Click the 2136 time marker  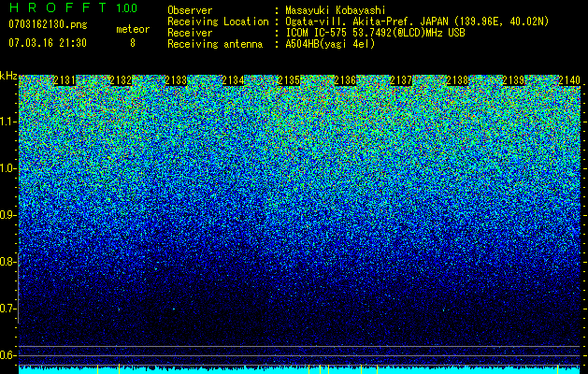coord(345,80)
